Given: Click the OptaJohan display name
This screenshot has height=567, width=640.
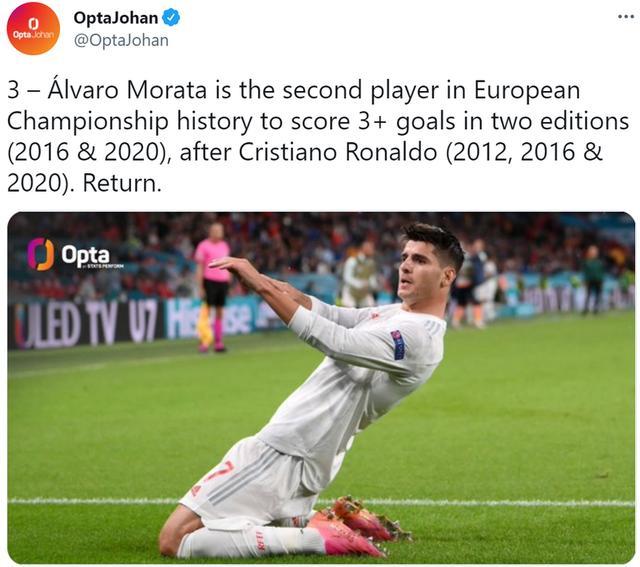Looking at the screenshot, I should [x=116, y=18].
